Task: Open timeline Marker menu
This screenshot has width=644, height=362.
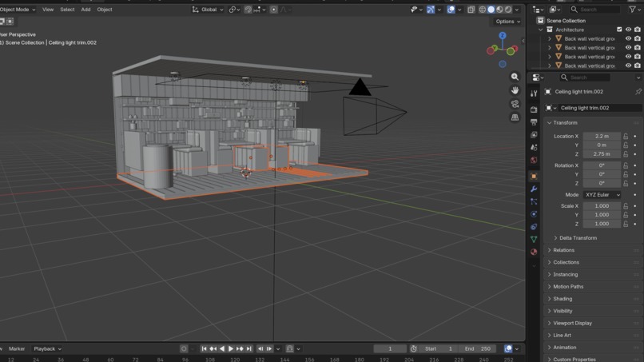Action: click(17, 349)
